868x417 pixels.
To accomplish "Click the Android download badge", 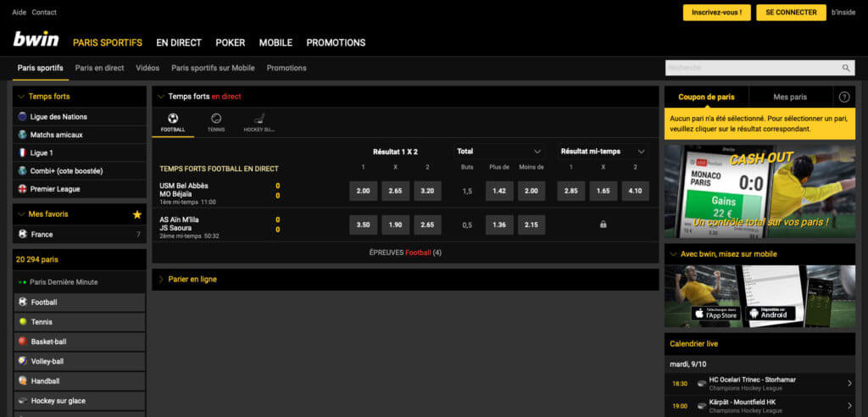I will [x=769, y=314].
